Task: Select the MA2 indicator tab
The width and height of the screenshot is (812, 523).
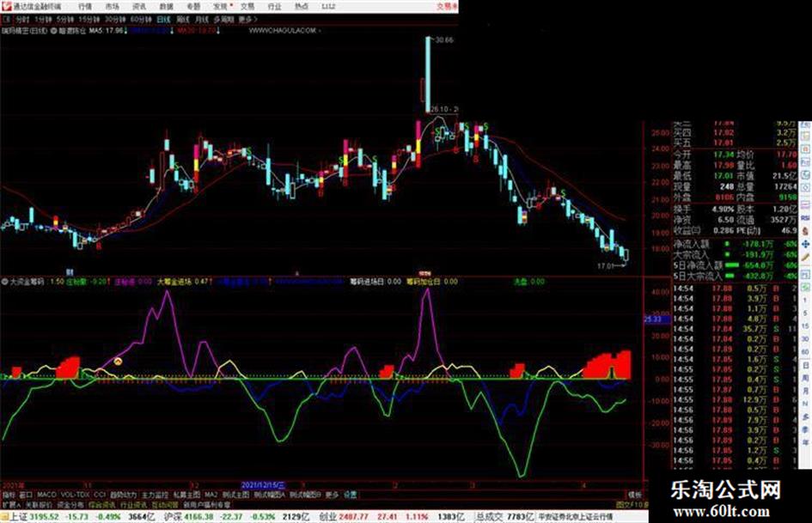Action: [211, 495]
